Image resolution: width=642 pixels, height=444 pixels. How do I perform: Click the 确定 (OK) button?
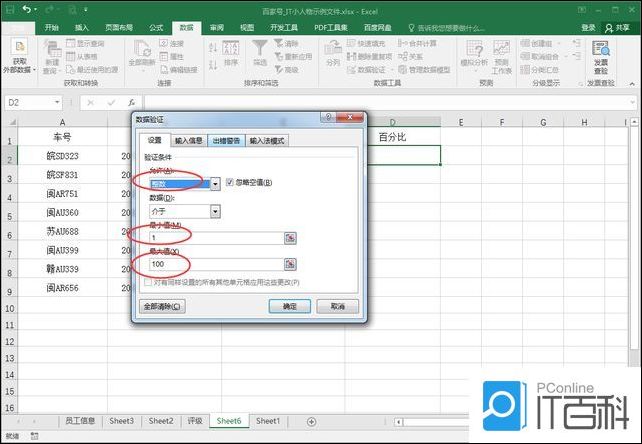tap(289, 306)
